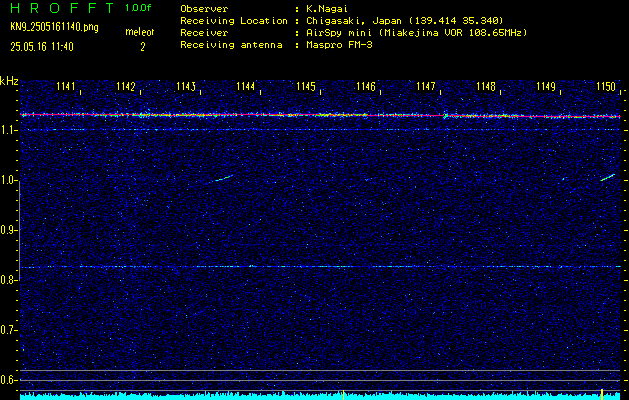Click the 0.8 frequency axis label
Viewport: 629px width, 400px height.
[x=7, y=280]
